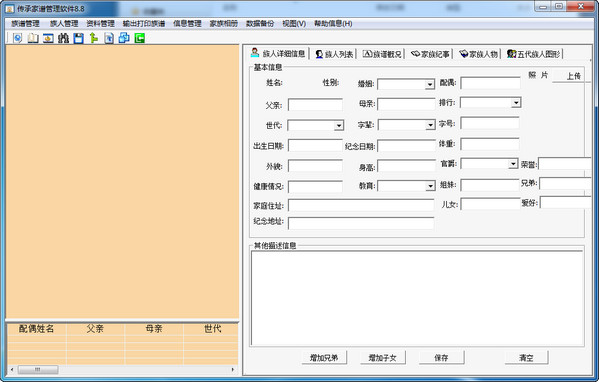Click the 配偶姓名 column header
Screen dimensions: 599x382
(x=37, y=329)
